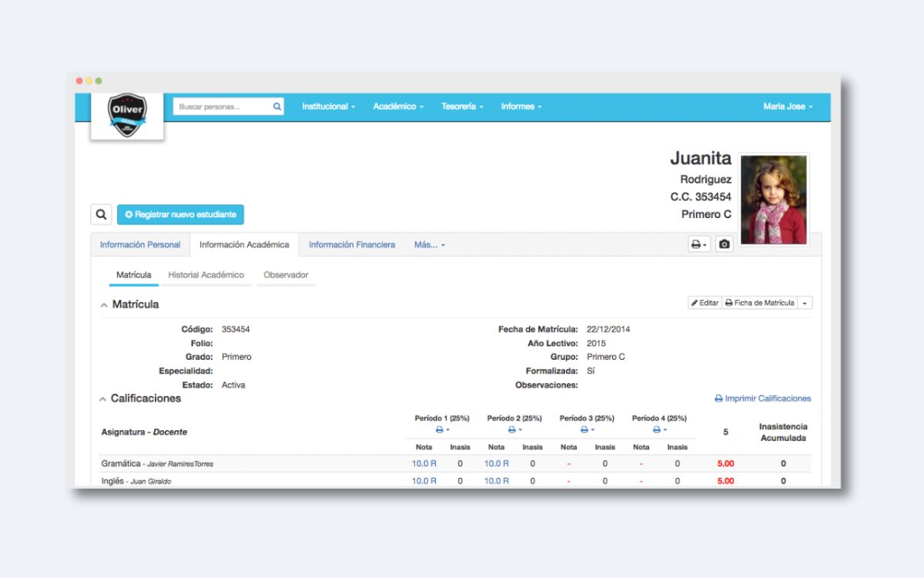Open the Maria Jose user menu
The width and height of the screenshot is (924, 578).
[788, 106]
